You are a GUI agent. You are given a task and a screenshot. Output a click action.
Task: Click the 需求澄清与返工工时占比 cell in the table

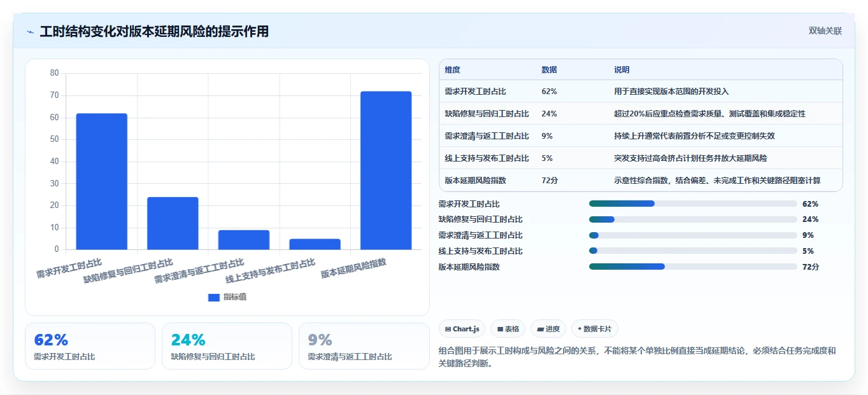click(487, 136)
